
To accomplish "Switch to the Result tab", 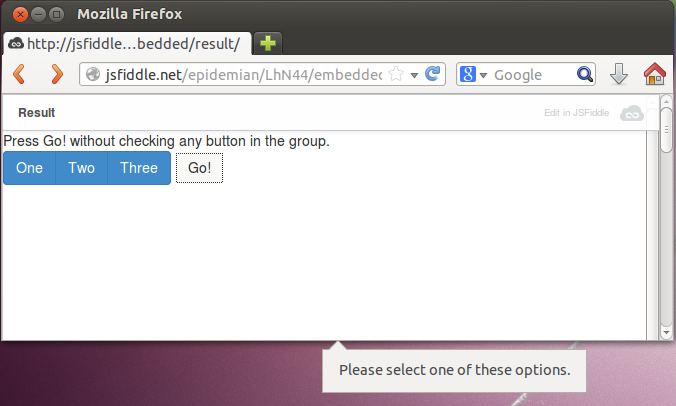I will point(37,113).
